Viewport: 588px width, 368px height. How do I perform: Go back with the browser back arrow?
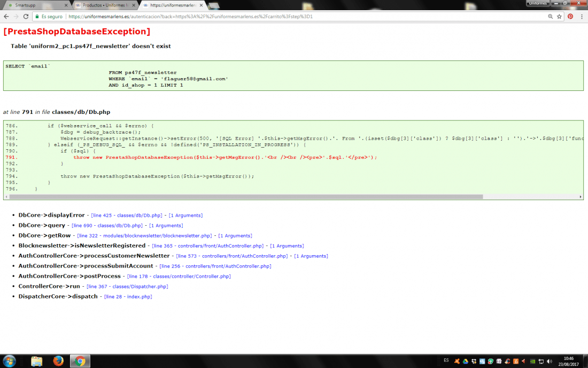point(6,17)
